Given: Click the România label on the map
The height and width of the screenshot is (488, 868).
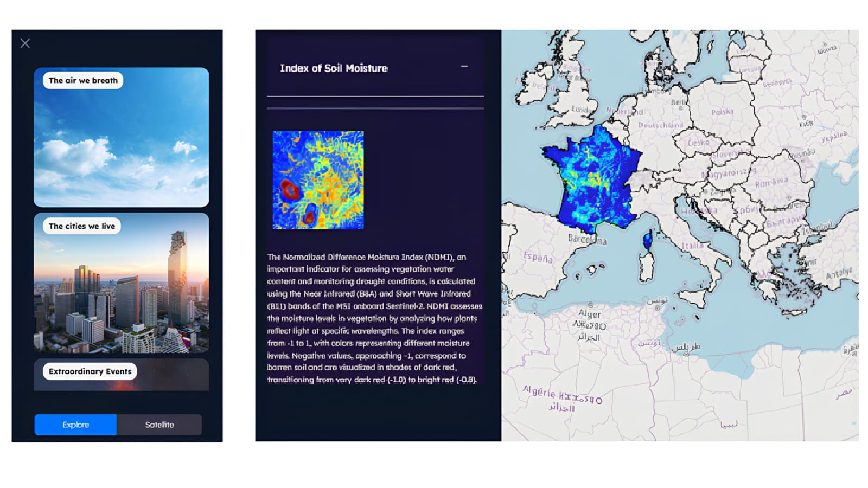Looking at the screenshot, I should click(x=771, y=182).
